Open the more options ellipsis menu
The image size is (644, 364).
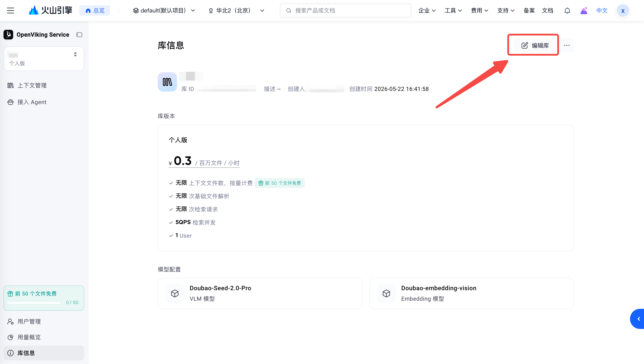(567, 45)
